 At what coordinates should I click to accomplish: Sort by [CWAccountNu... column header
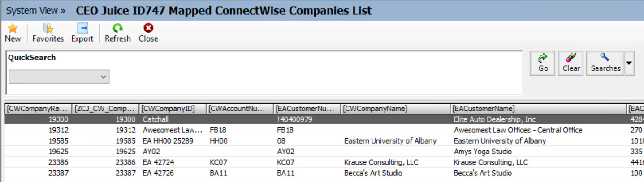click(x=240, y=109)
